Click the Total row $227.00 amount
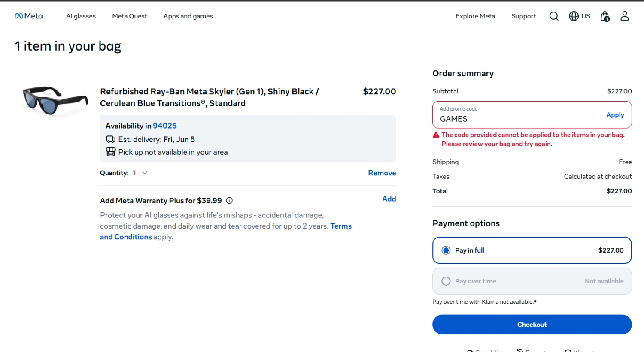Screen dimensions: 644x352 click(619, 191)
